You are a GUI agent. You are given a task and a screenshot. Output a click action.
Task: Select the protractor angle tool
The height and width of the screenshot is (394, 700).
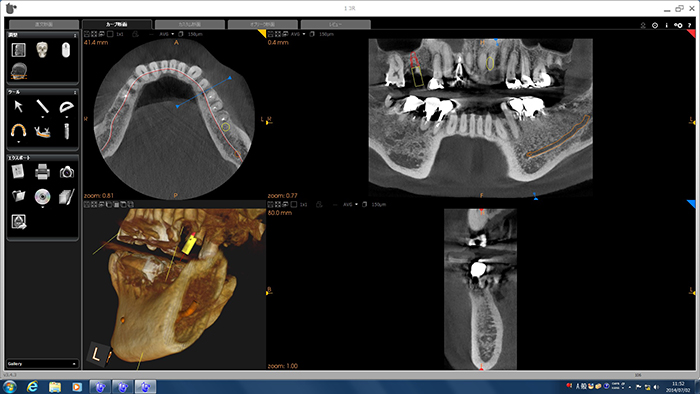pyautogui.click(x=66, y=107)
